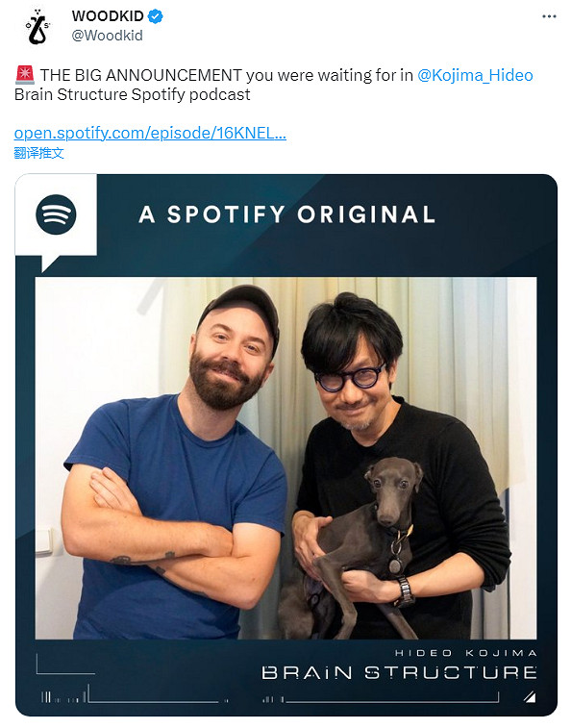
Task: Open the three-dot more options menu
Action: pyautogui.click(x=549, y=16)
